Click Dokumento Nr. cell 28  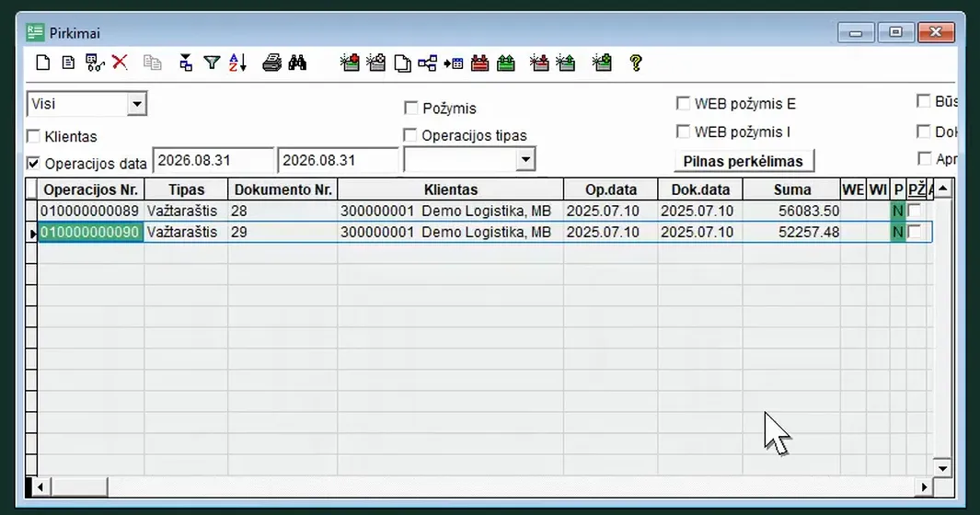click(282, 211)
